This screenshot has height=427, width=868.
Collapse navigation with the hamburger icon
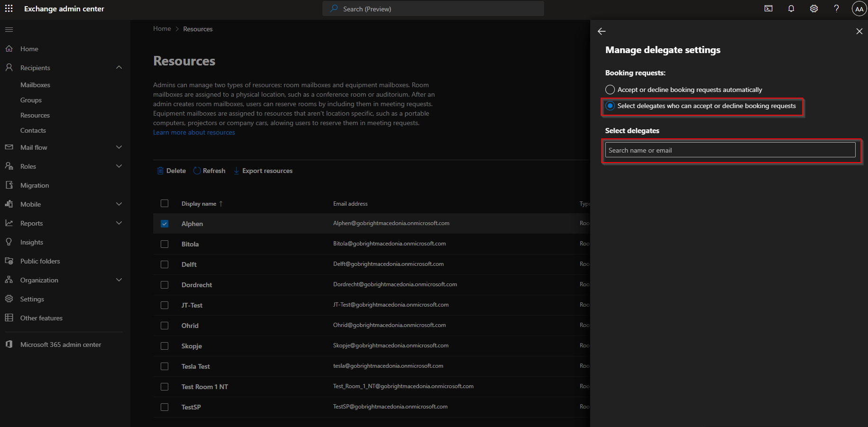[x=9, y=30]
